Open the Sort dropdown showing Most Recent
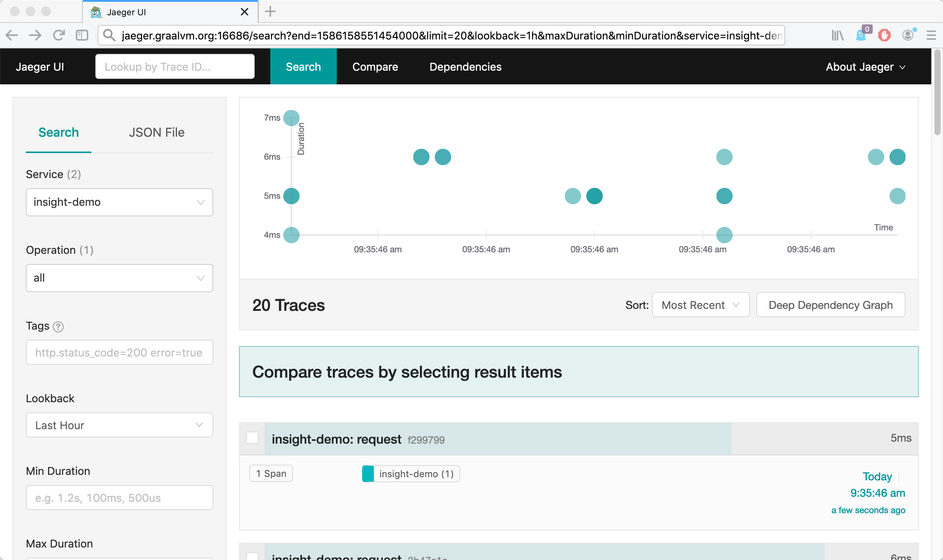Viewport: 943px width, 560px height. 701,305
